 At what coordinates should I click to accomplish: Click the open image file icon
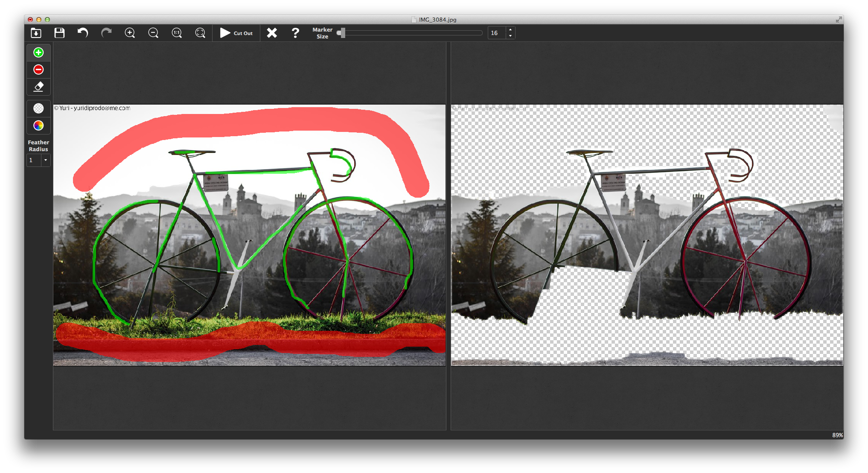[x=36, y=33]
